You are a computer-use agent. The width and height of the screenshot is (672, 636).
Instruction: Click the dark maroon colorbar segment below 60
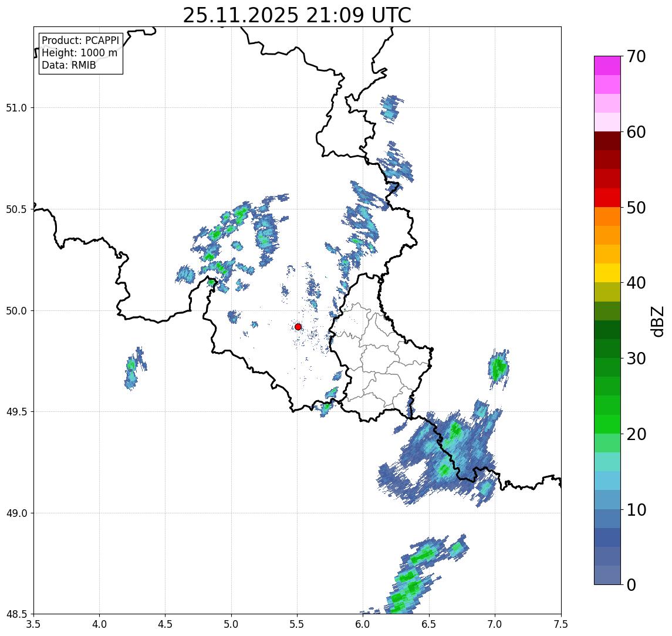pyautogui.click(x=607, y=141)
